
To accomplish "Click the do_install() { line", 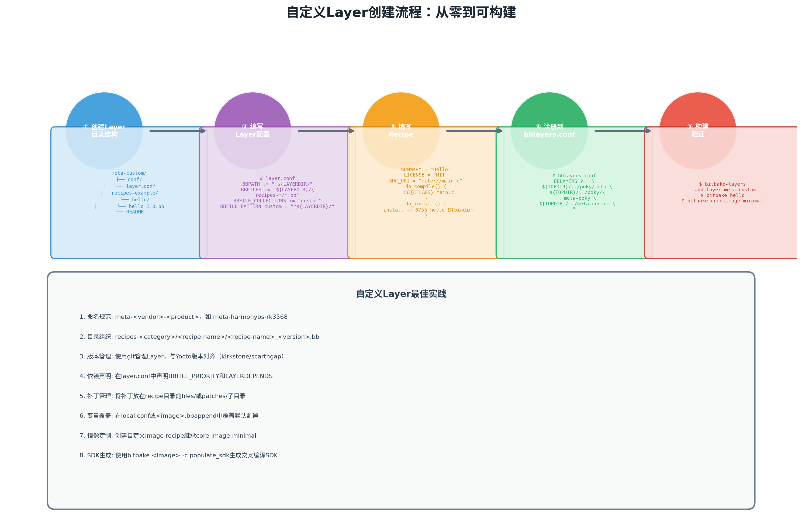I will click(426, 203).
